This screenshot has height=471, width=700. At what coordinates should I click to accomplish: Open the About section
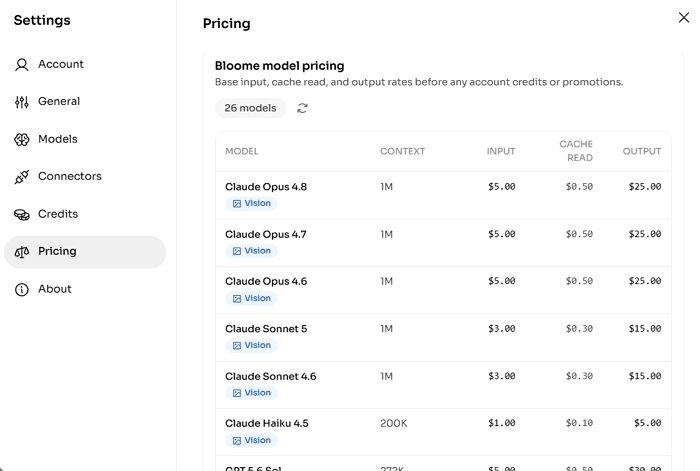coord(85,289)
